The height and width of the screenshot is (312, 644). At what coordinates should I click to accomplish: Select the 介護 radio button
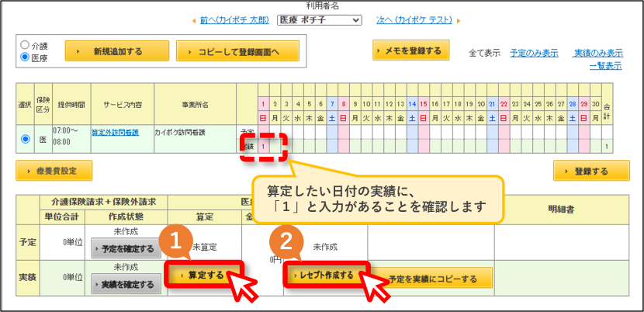point(25,44)
